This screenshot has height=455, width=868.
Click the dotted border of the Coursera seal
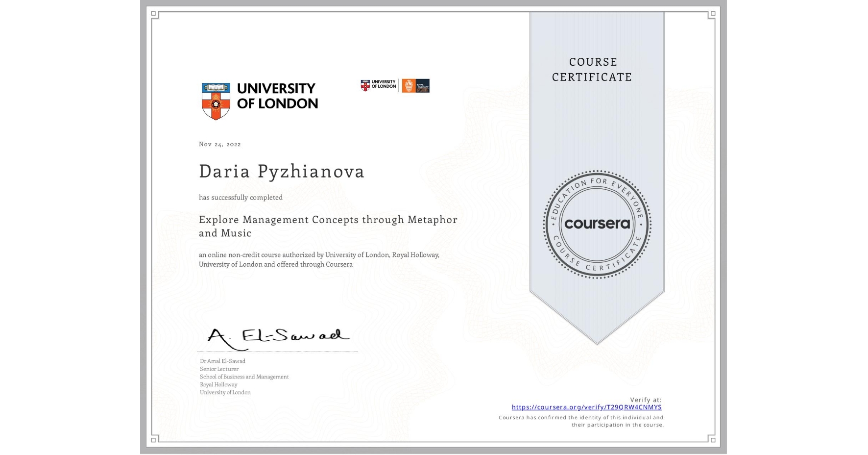click(x=597, y=172)
